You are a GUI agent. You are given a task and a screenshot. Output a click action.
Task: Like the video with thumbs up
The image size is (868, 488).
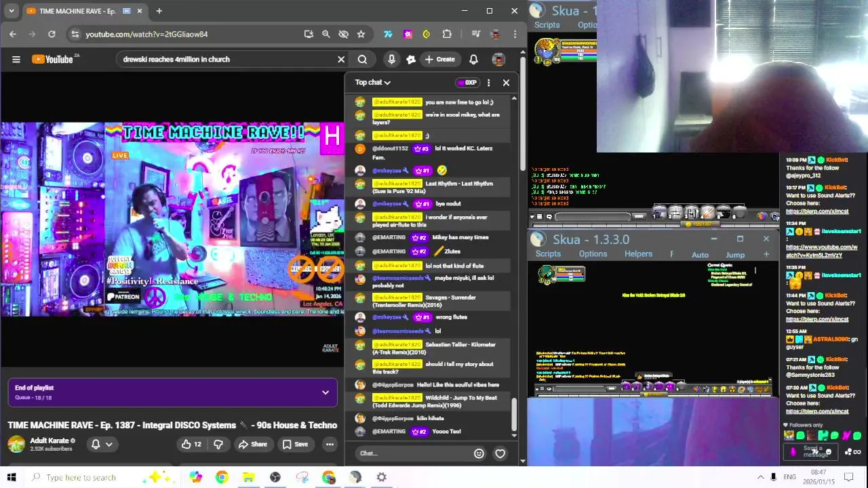(191, 445)
